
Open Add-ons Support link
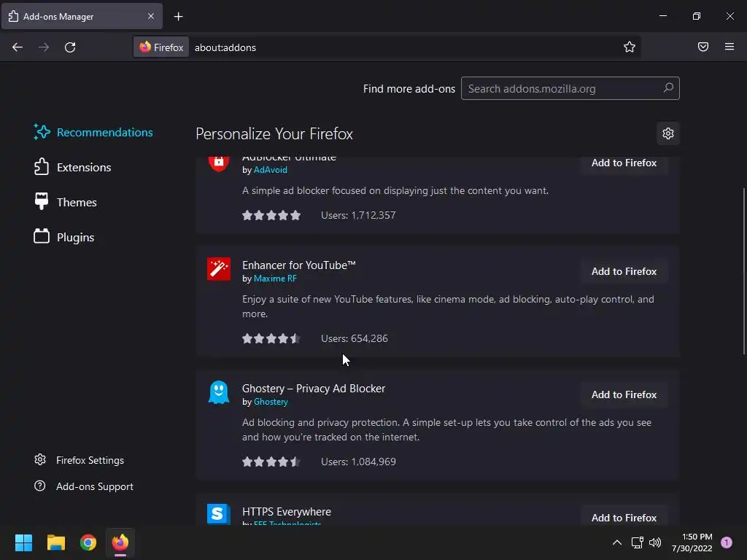tap(95, 486)
